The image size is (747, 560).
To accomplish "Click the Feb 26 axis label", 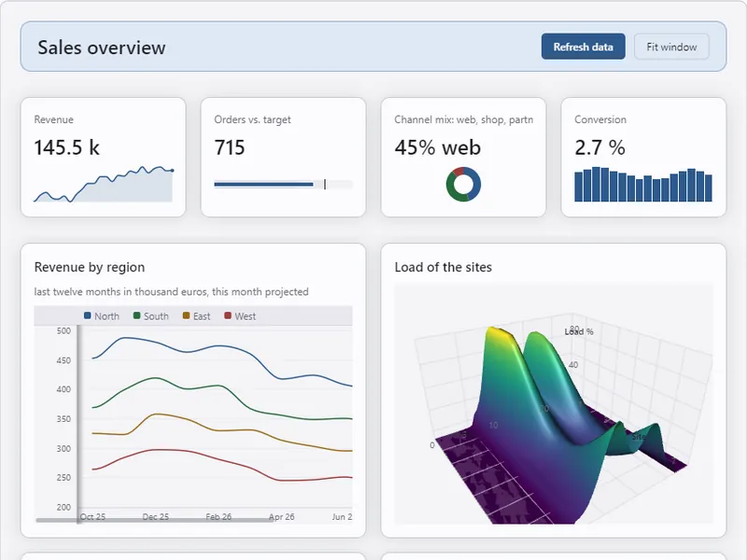I will pyautogui.click(x=218, y=517).
